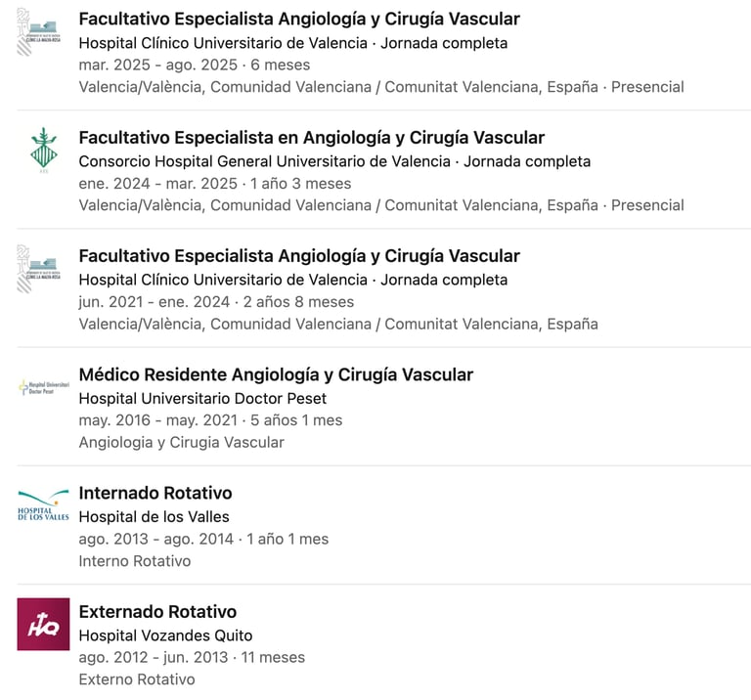Image resolution: width=751 pixels, height=700 pixels.
Task: Click the topmost "Facultativo Especialista Angiología" title
Action: pos(299,19)
